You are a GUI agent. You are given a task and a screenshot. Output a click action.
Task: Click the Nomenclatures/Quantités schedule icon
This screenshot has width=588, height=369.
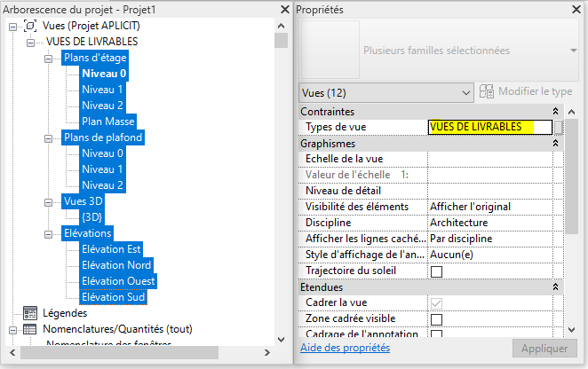[30, 329]
